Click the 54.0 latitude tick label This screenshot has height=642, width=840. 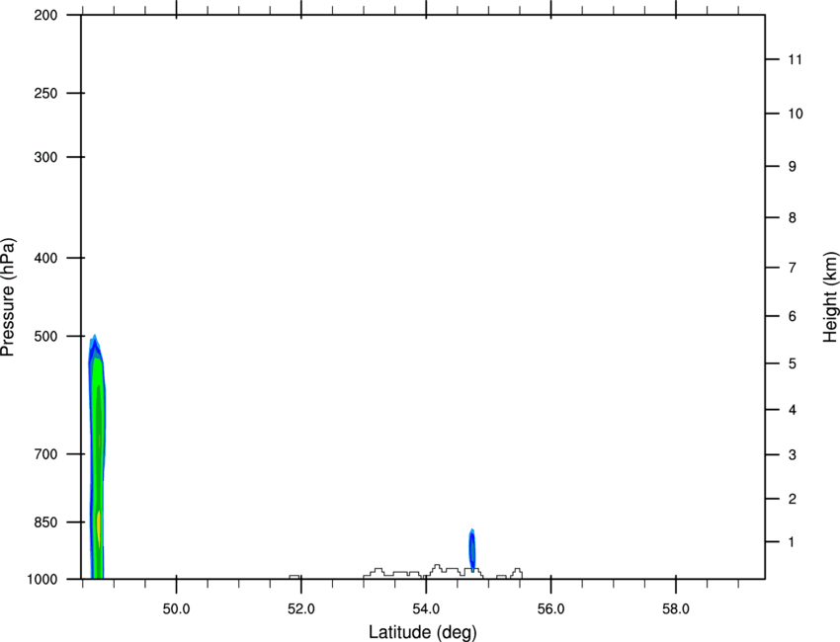pyautogui.click(x=426, y=609)
